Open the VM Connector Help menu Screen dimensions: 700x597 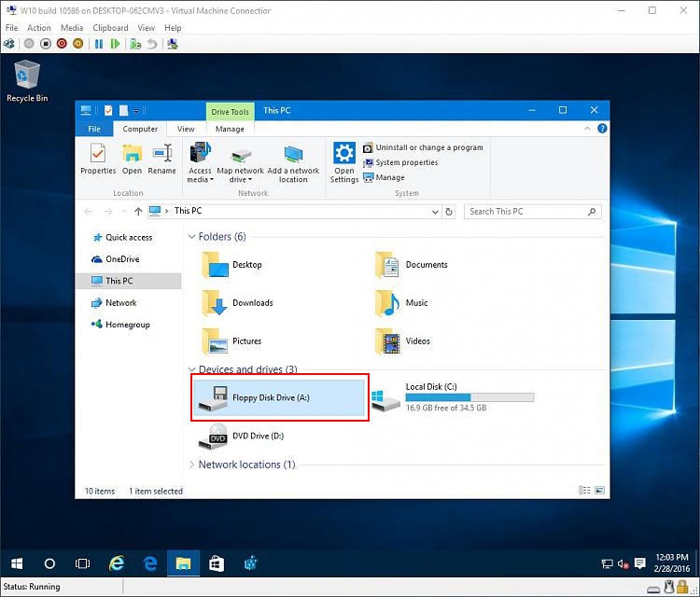pos(173,28)
